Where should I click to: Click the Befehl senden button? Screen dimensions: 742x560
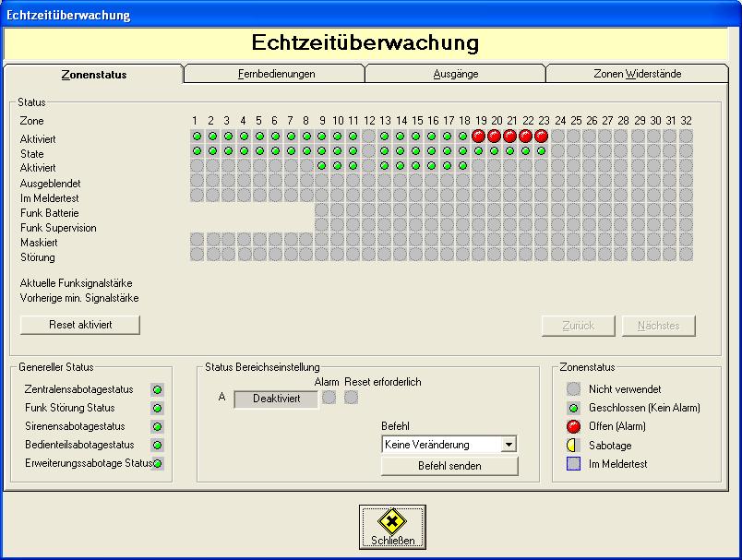pyautogui.click(x=449, y=466)
